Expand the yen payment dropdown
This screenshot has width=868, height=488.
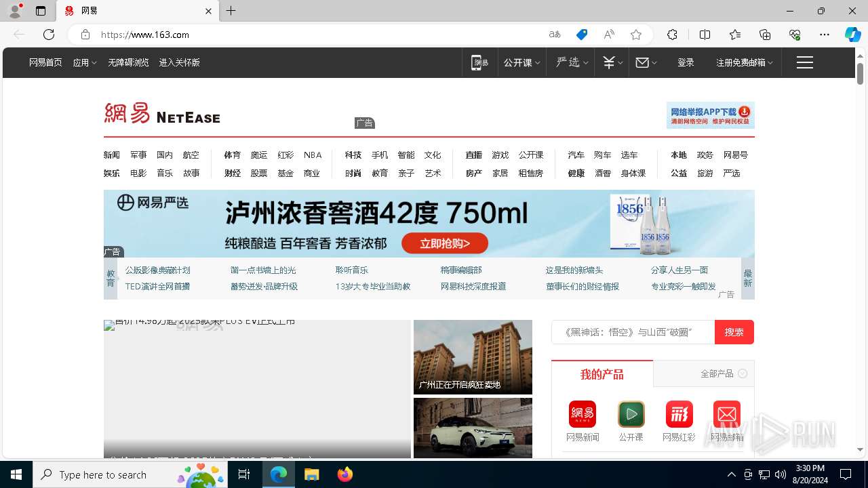click(x=612, y=62)
